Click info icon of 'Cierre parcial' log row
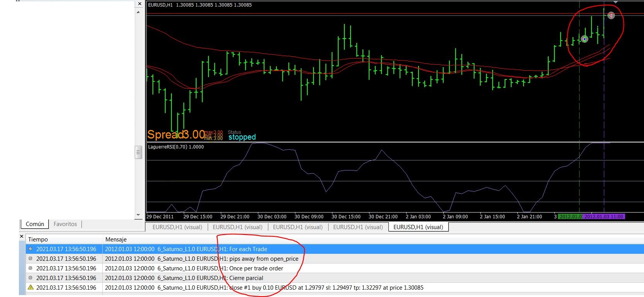The image size is (644, 297). (x=31, y=278)
